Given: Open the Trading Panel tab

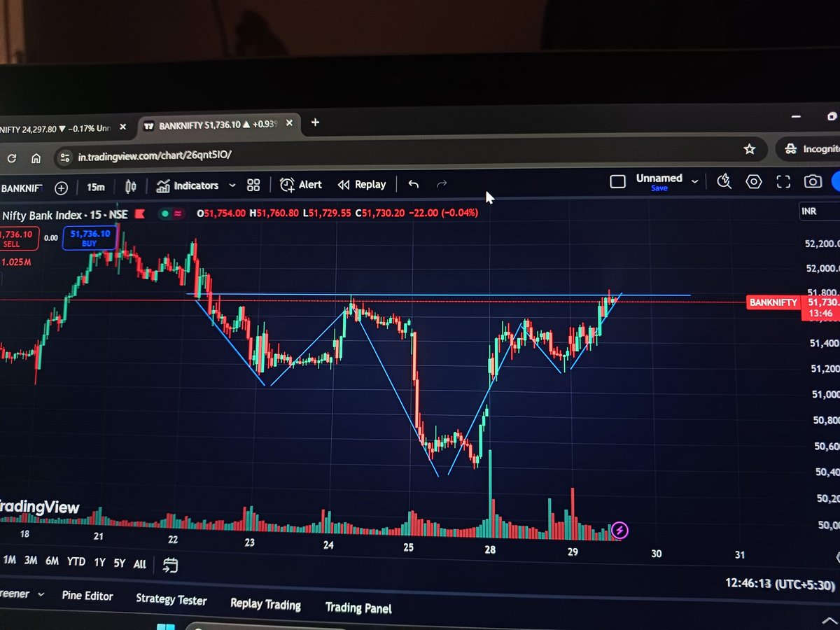Looking at the screenshot, I should tap(358, 608).
